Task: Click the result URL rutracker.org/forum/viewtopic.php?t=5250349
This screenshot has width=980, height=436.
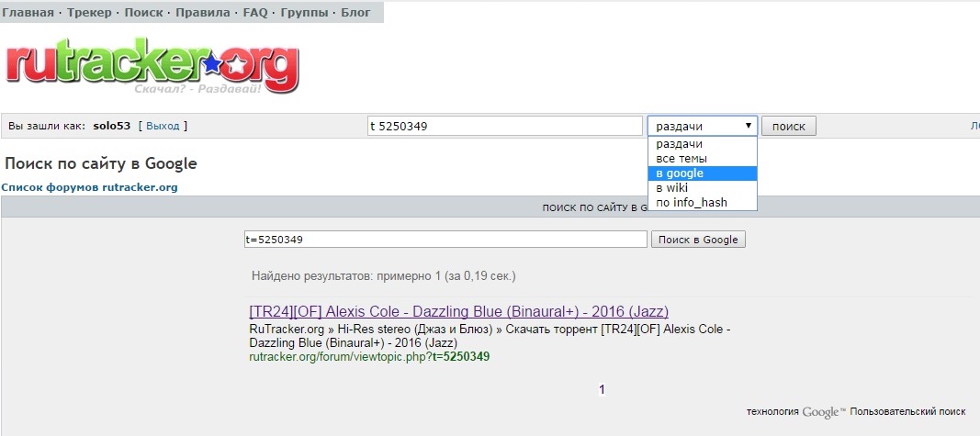Action: tap(369, 357)
